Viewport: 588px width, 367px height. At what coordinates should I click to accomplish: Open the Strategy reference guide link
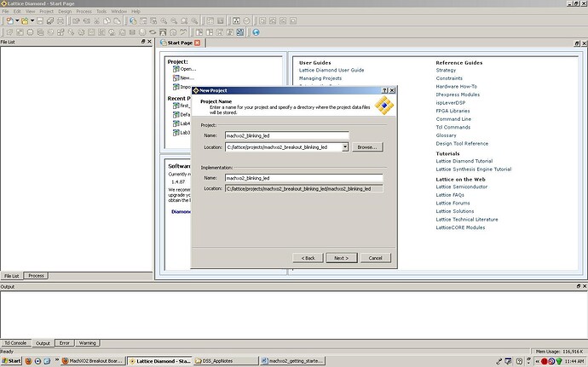pyautogui.click(x=446, y=70)
